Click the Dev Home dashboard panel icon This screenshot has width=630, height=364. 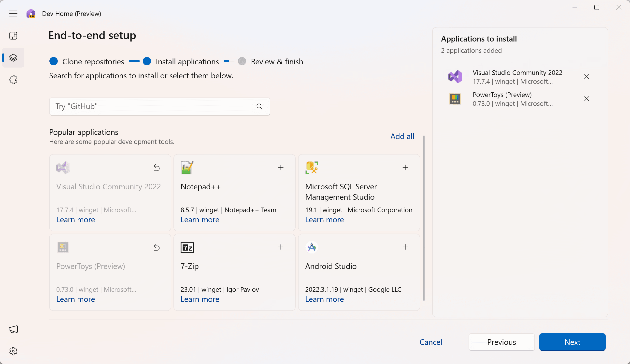point(14,36)
